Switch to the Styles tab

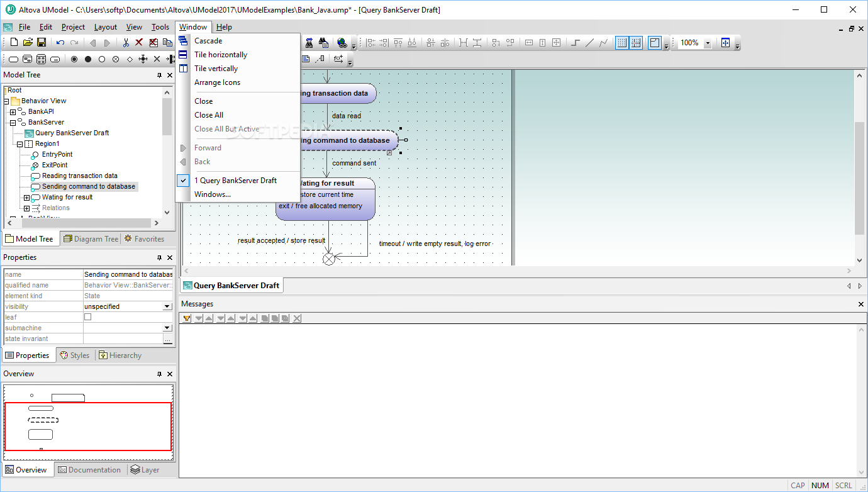[75, 355]
